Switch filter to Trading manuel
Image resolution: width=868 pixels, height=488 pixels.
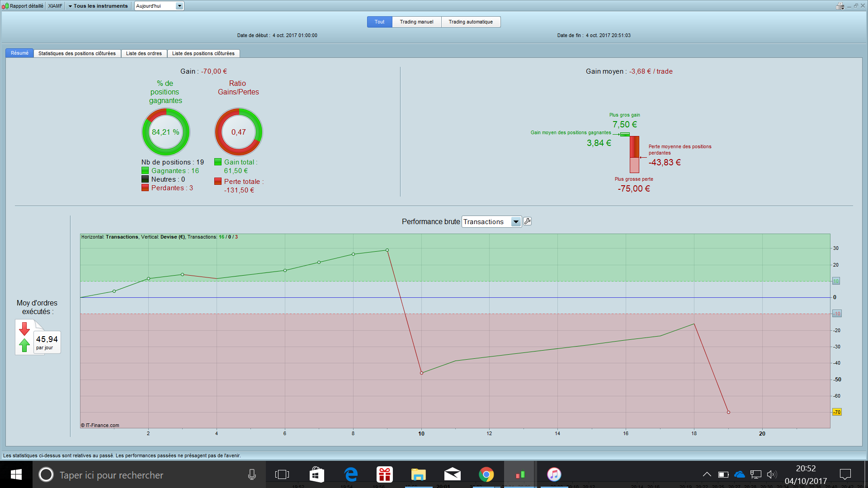point(416,22)
